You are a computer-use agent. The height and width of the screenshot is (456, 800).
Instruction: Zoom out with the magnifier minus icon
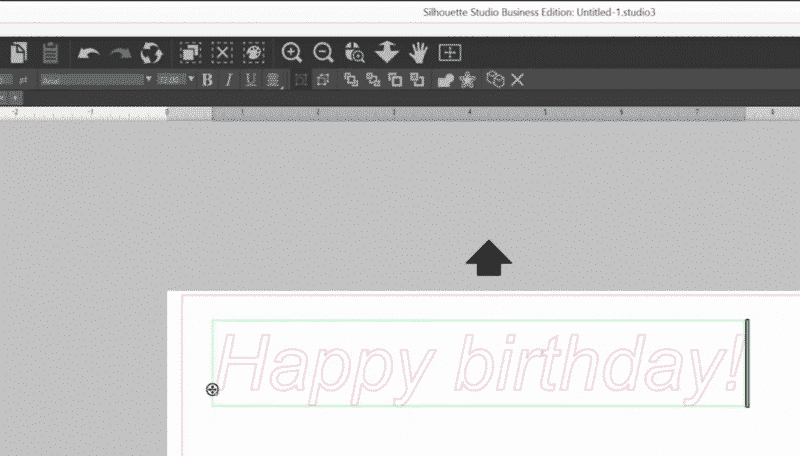point(323,53)
